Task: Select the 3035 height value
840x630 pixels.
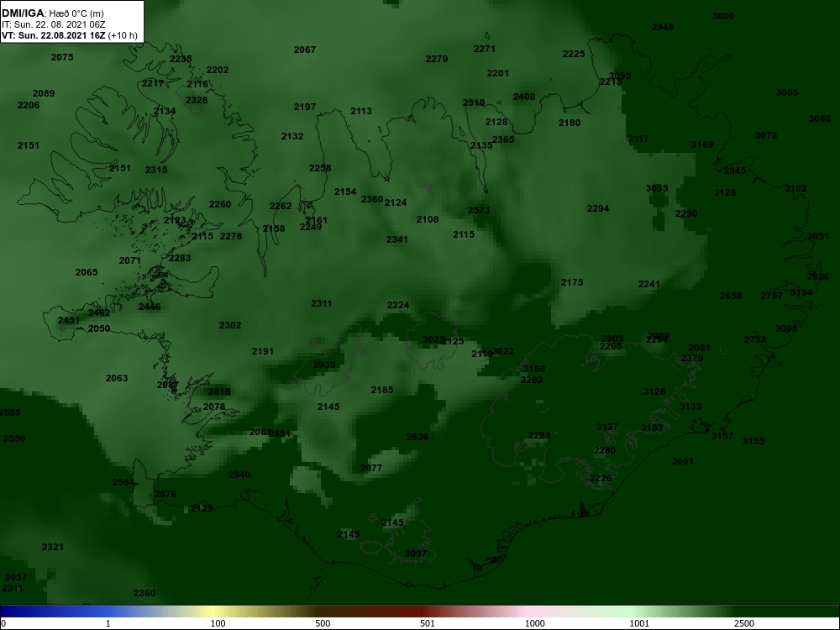Action: point(657,188)
